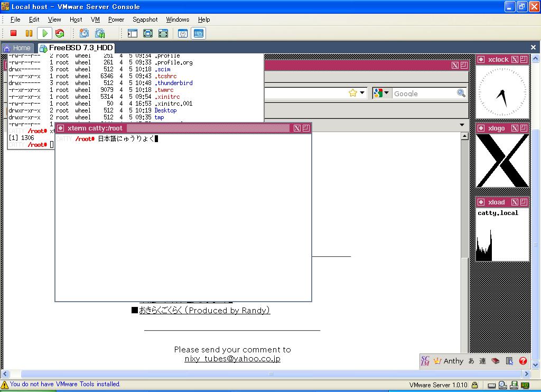The height and width of the screenshot is (392, 541).
Task: Click the xterm catty:/root title bar
Action: click(183, 128)
